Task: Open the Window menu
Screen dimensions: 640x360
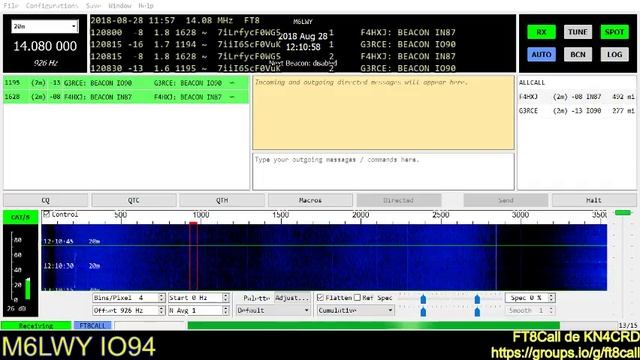Action: 120,6
